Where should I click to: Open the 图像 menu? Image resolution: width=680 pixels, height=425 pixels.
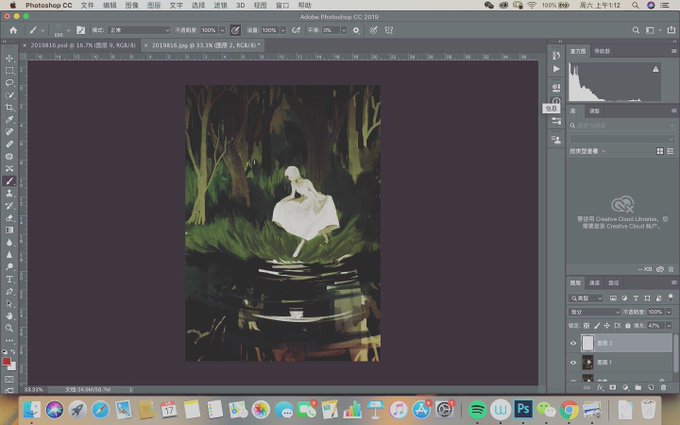(131, 5)
